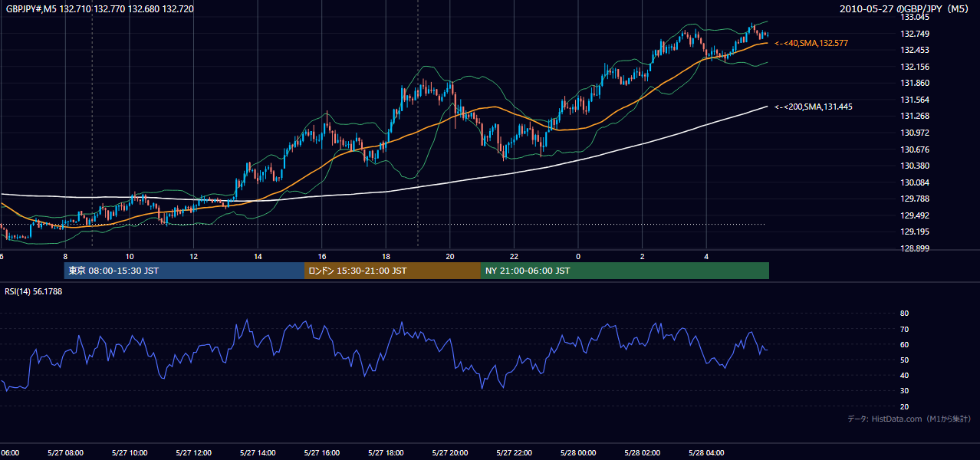Click the 5/27 18:00 time label
This screenshot has width=980, height=460.
tap(386, 452)
